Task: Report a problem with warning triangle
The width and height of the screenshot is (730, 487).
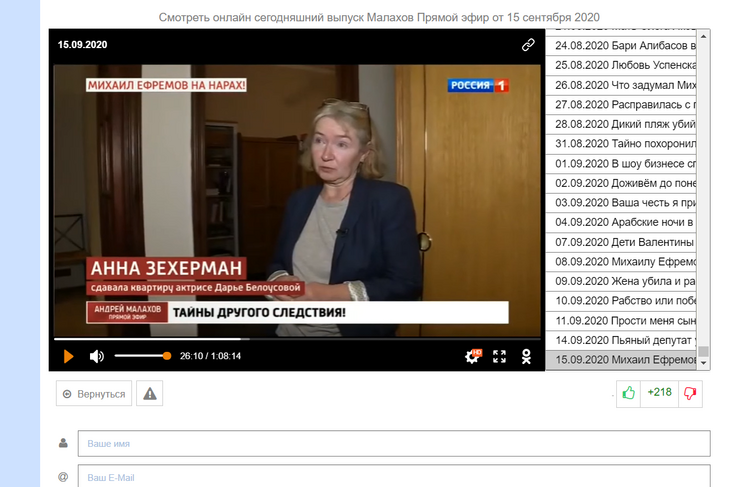Action: [150, 394]
